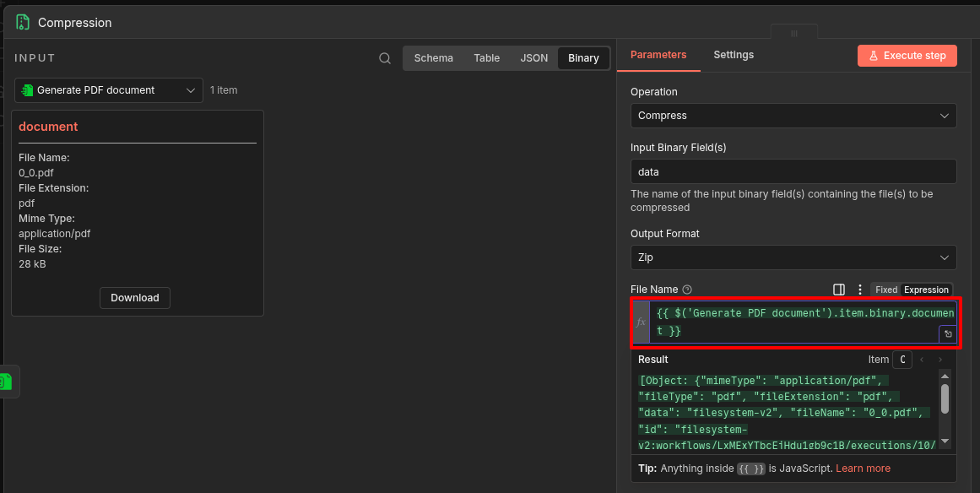This screenshot has width=980, height=493.
Task: Click the search icon in the Input panel
Action: coord(385,58)
